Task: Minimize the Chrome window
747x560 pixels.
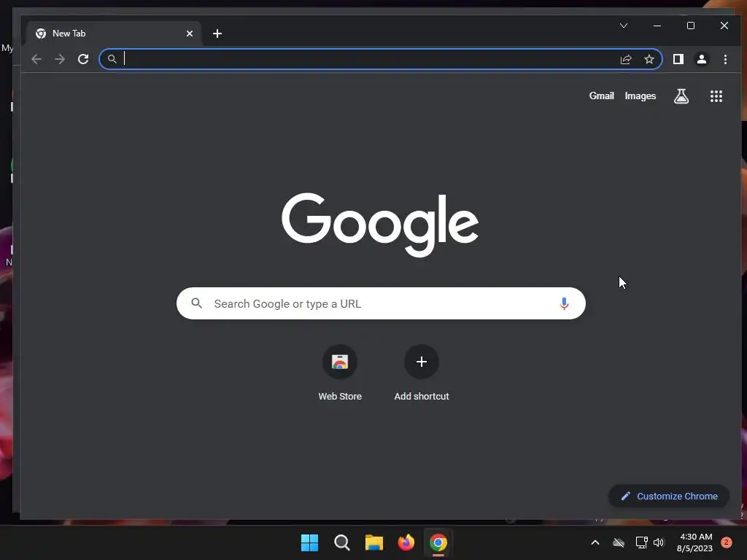Action: coord(657,26)
